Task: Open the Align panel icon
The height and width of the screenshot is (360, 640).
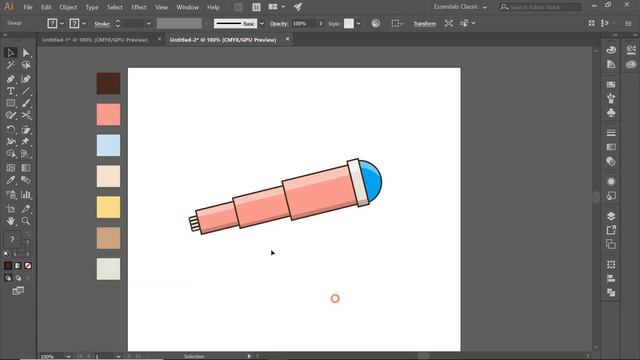Action: (611, 279)
